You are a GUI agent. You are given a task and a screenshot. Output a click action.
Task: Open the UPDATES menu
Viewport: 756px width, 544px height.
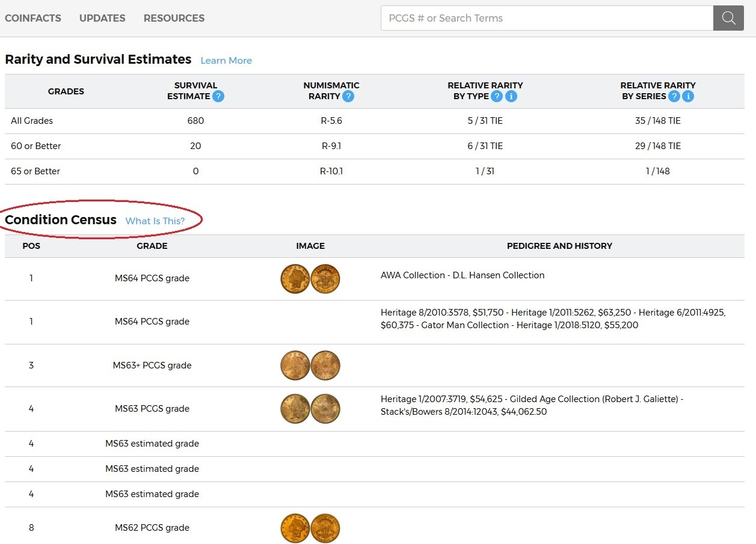pos(102,18)
